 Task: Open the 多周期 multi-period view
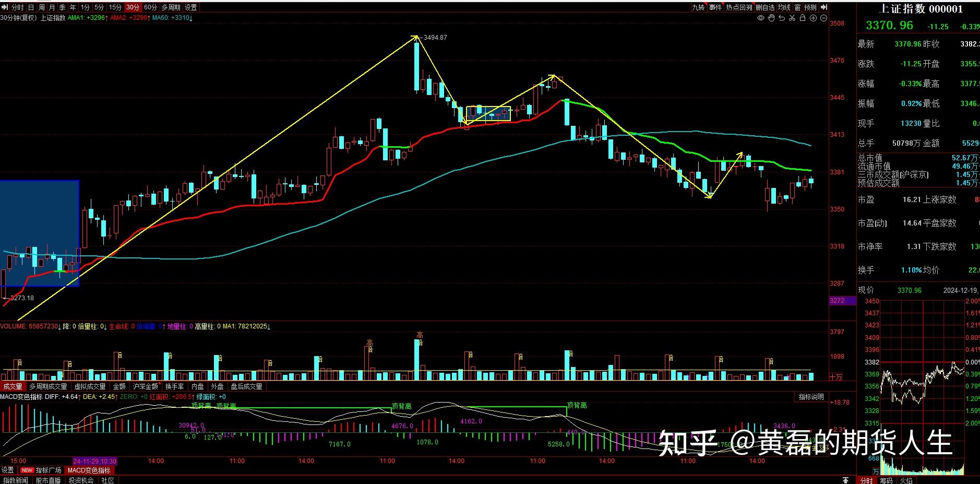click(x=171, y=7)
